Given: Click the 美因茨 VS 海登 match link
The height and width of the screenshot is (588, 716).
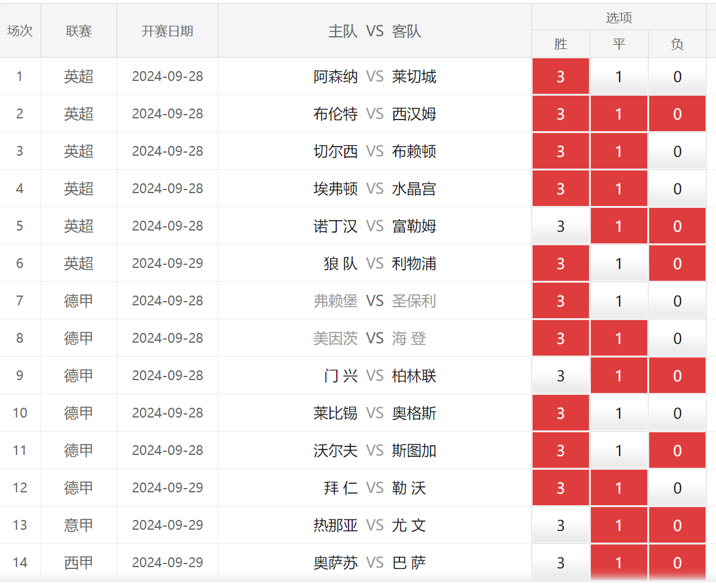Looking at the screenshot, I should click(370, 338).
